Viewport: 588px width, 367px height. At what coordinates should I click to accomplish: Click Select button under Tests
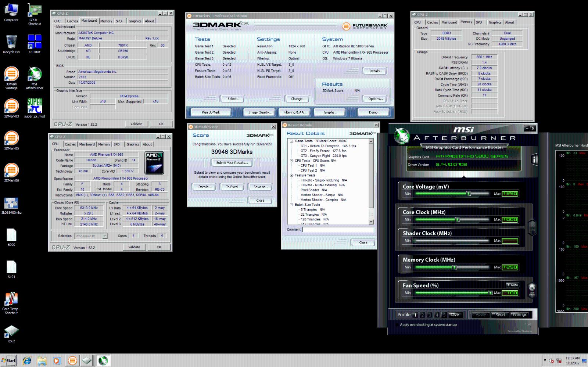[233, 99]
